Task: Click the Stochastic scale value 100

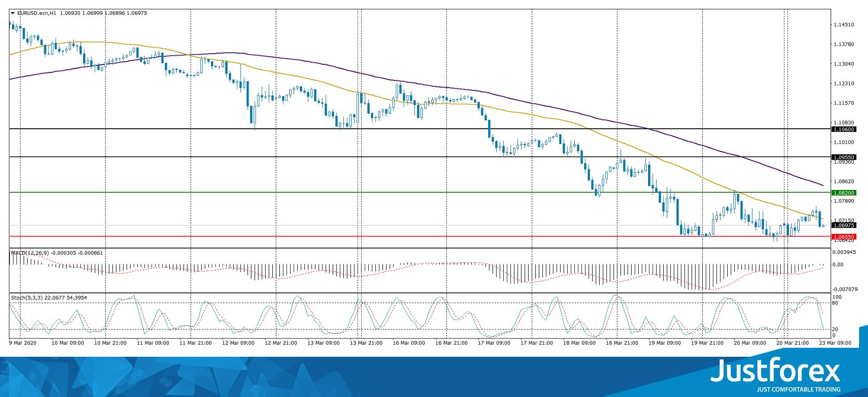Action: (837, 297)
